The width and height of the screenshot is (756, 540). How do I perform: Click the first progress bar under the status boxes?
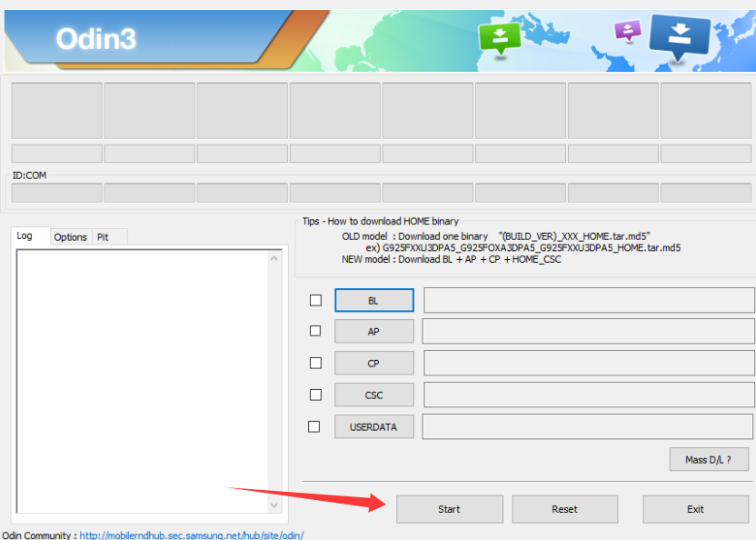(x=57, y=154)
